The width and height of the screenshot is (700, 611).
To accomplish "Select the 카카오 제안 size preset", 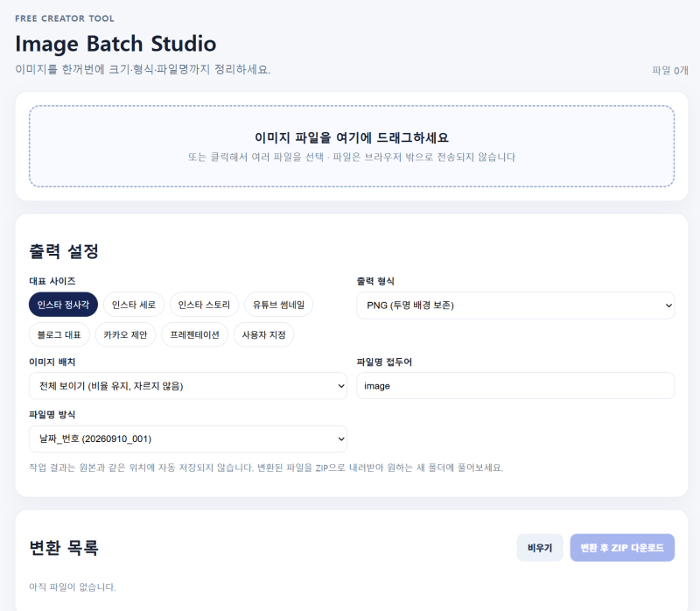I will 125,334.
